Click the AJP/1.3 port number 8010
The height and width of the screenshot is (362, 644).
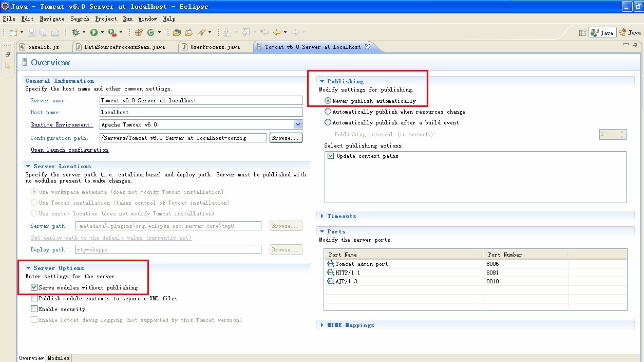pyautogui.click(x=493, y=281)
